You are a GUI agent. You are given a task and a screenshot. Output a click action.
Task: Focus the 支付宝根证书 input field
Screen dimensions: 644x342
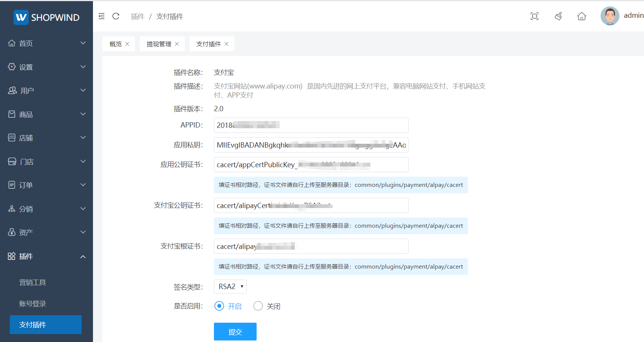(x=311, y=246)
